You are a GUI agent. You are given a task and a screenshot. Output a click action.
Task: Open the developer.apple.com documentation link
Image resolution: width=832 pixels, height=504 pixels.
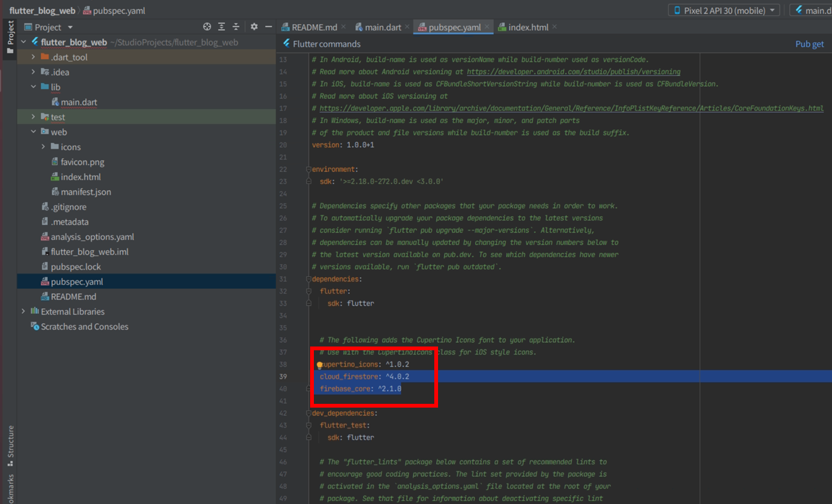pyautogui.click(x=572, y=108)
